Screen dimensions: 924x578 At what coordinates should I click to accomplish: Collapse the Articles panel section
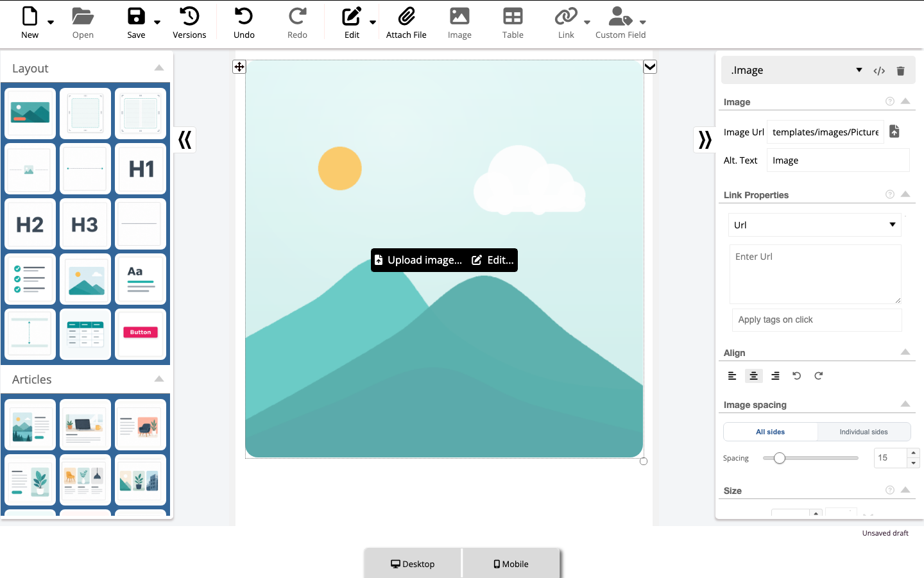coord(159,379)
